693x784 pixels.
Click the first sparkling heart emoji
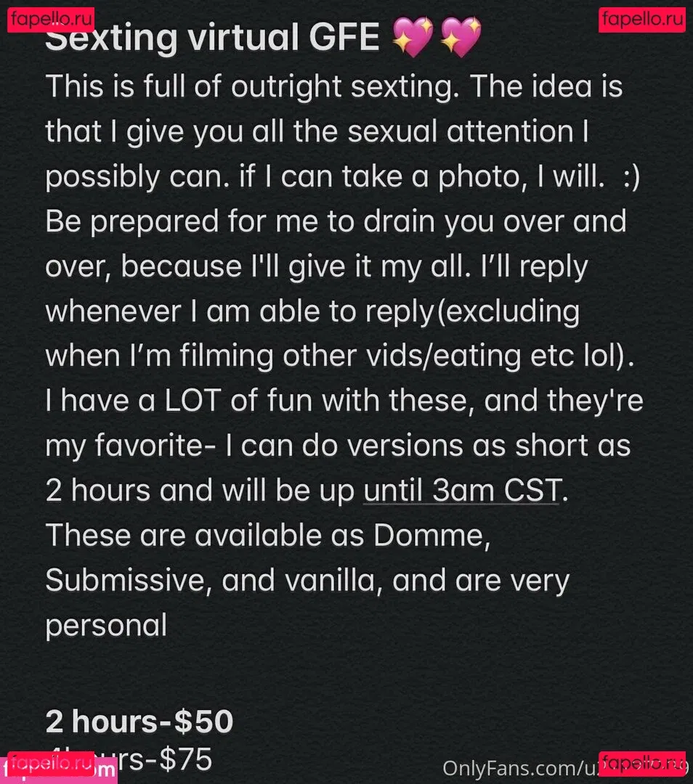[x=412, y=38]
